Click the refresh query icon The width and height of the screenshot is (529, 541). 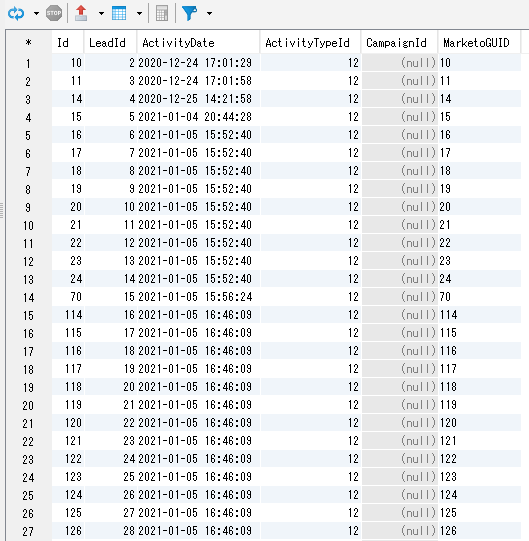[16, 13]
